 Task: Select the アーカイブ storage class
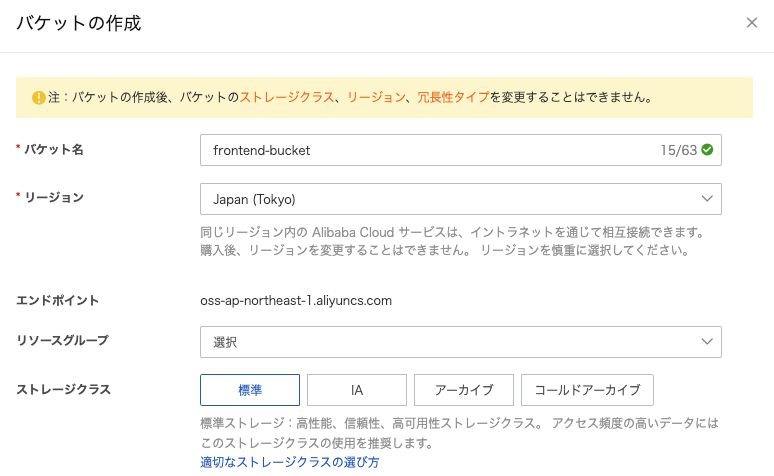point(463,389)
